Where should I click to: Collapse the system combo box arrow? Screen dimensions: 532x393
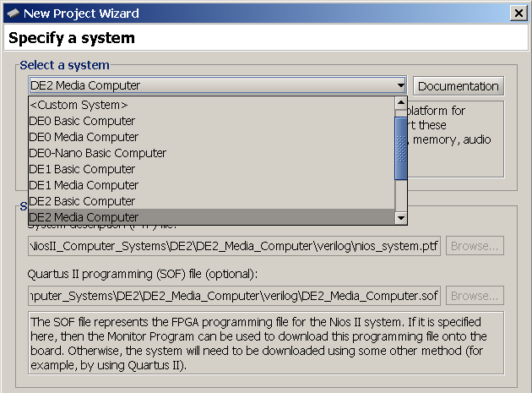pyautogui.click(x=399, y=85)
